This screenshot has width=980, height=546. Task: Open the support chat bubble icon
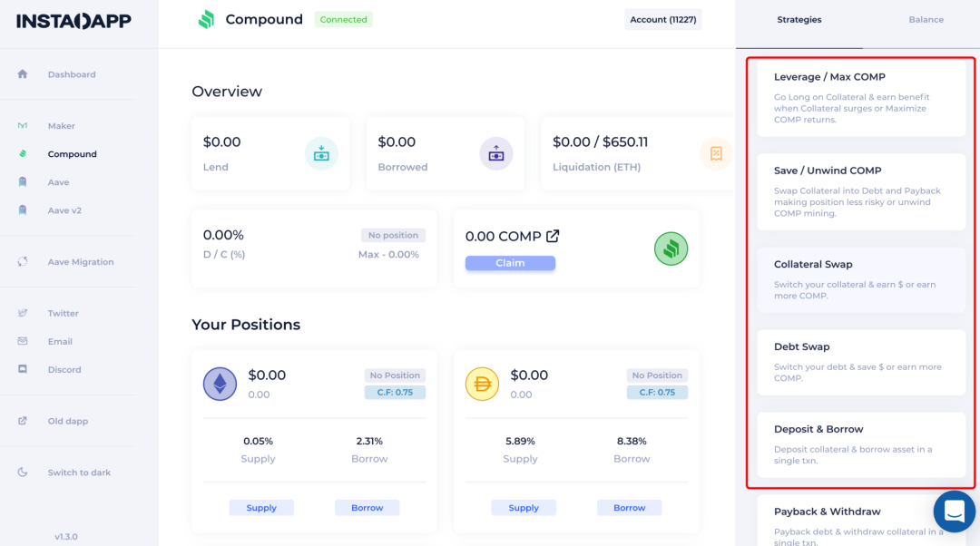click(x=954, y=512)
